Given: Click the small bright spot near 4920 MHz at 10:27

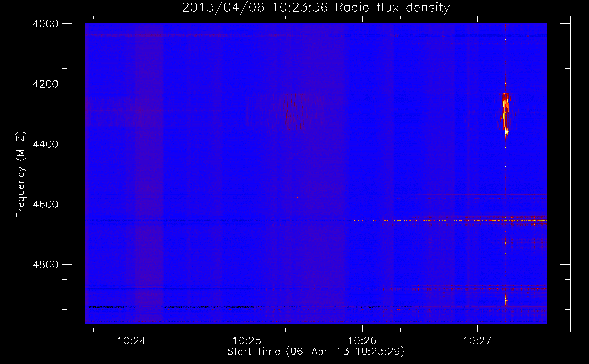Looking at the screenshot, I should click(505, 300).
